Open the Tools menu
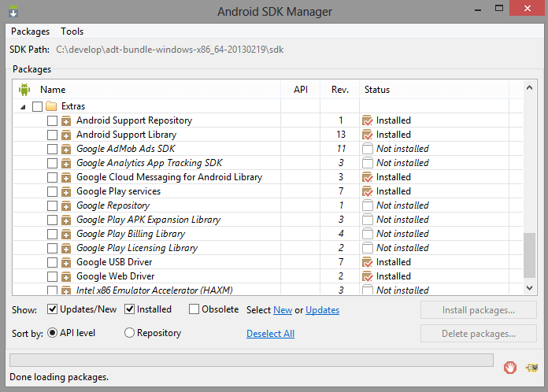548x392 pixels. click(x=72, y=31)
